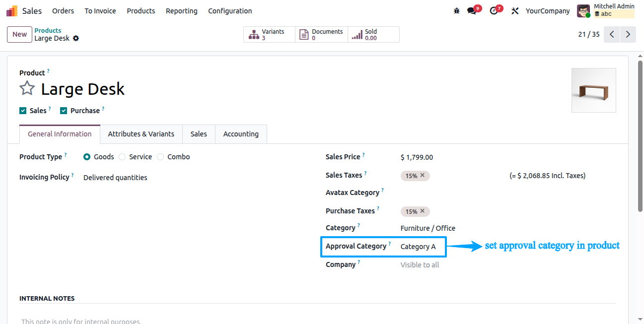The image size is (644, 324).
Task: Select the Combo product type
Action: pyautogui.click(x=160, y=157)
